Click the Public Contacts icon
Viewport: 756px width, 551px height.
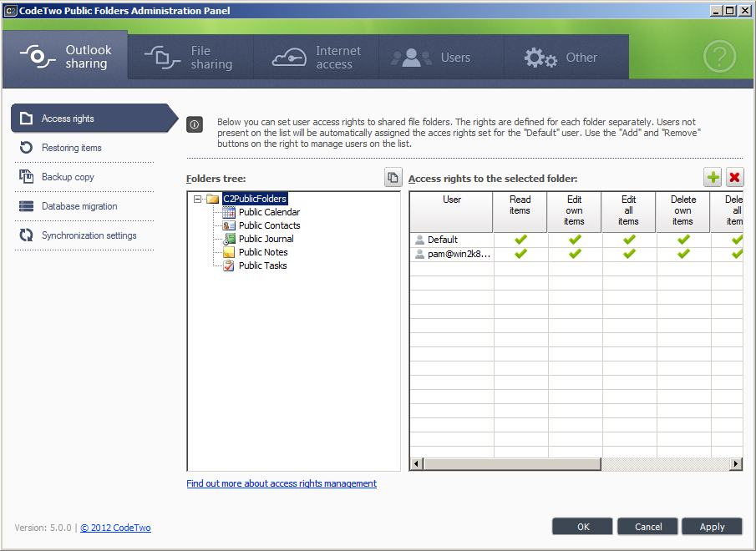point(229,225)
